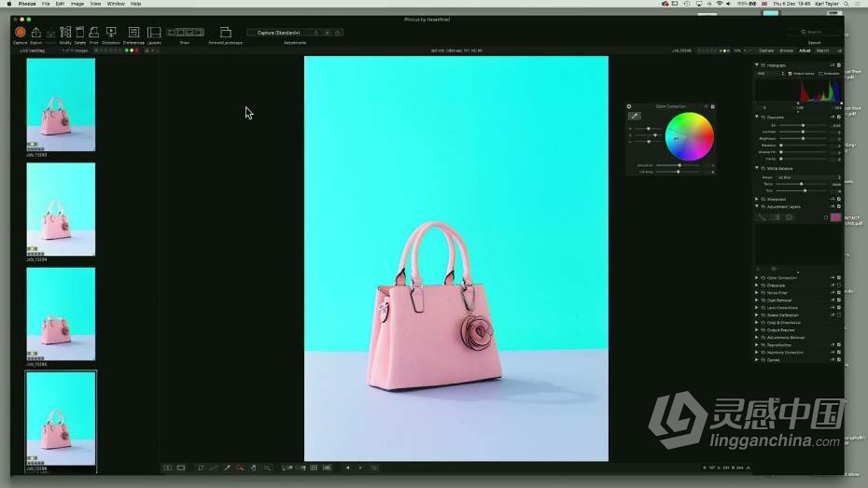Switch to the Browse tab

point(787,50)
